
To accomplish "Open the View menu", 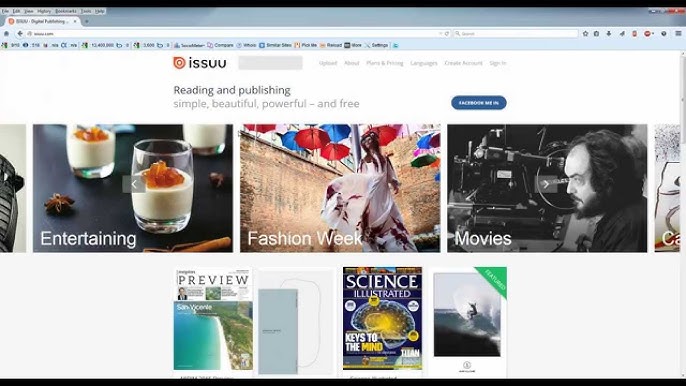I will point(28,11).
